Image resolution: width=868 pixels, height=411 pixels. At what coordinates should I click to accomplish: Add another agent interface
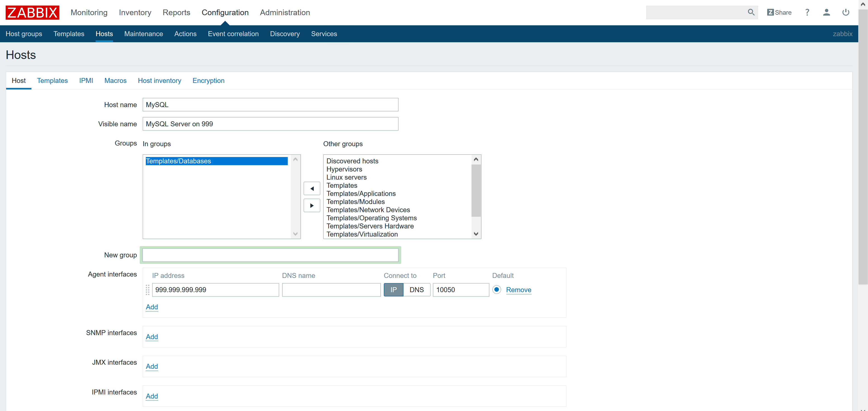152,307
